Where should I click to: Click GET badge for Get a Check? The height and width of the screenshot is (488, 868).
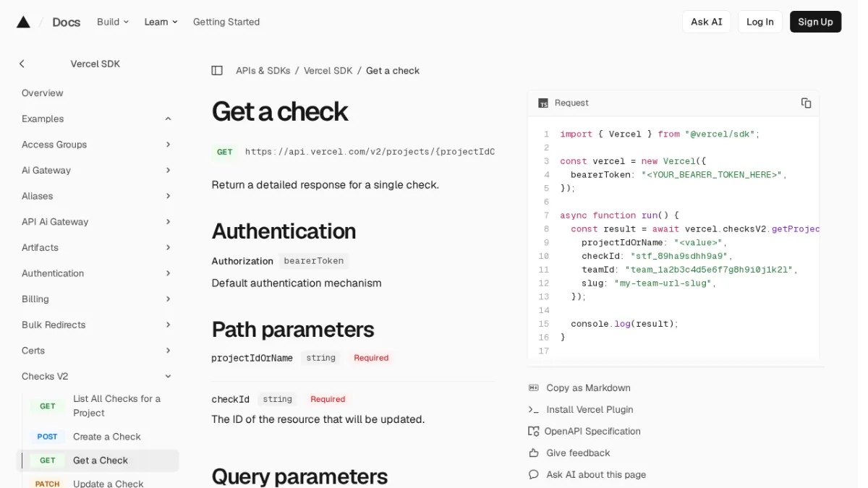pos(48,460)
